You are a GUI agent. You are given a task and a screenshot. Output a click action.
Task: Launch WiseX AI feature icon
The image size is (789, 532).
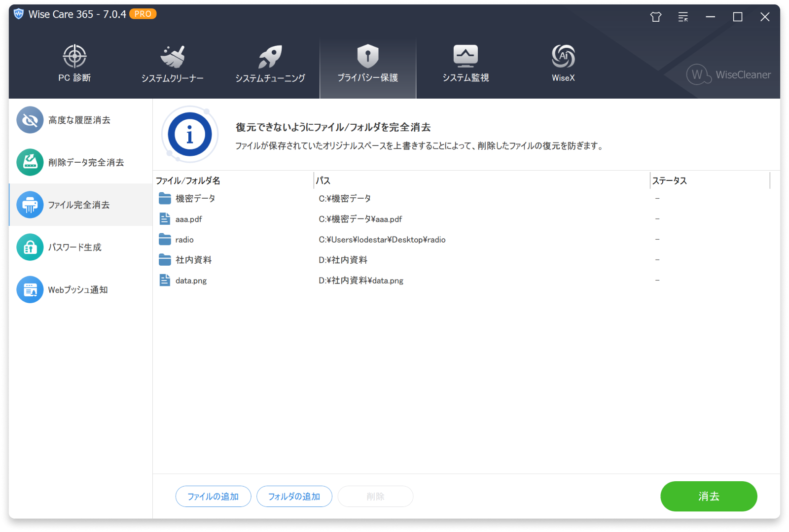(562, 56)
